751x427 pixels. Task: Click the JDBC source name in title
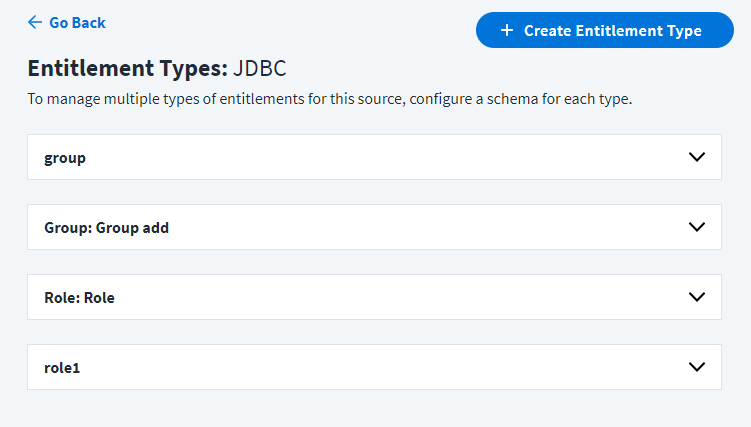point(260,68)
